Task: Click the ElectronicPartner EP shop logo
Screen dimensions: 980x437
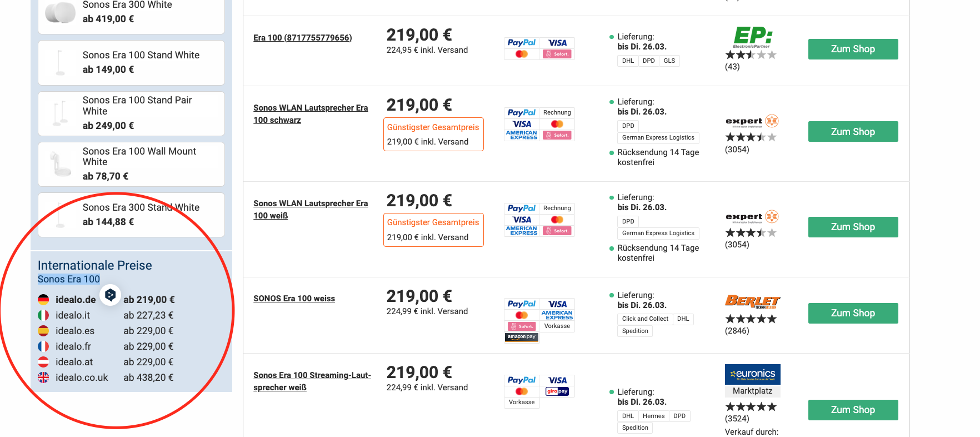Action: (752, 37)
